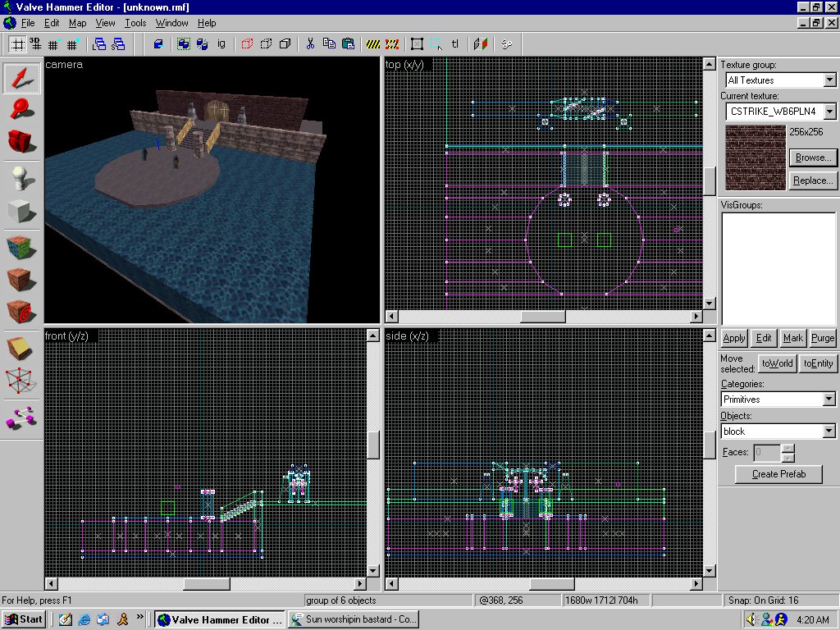Open the Map menu

click(77, 23)
